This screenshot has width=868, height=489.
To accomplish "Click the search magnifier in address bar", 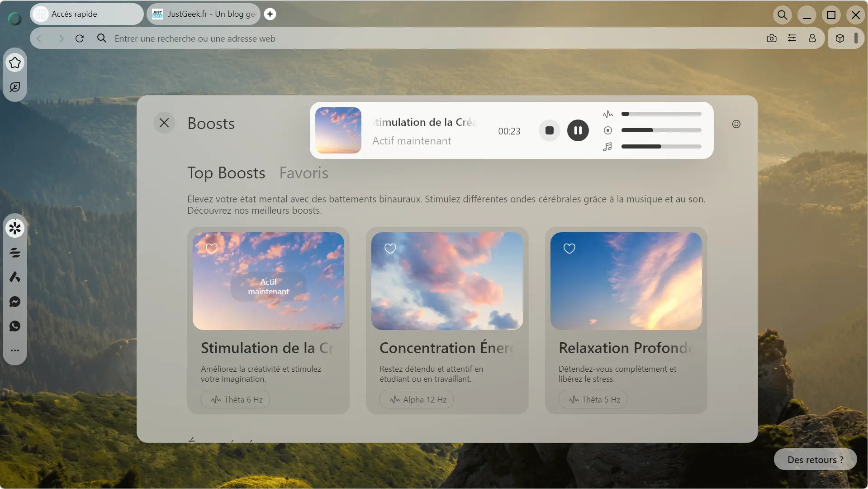I will (102, 38).
